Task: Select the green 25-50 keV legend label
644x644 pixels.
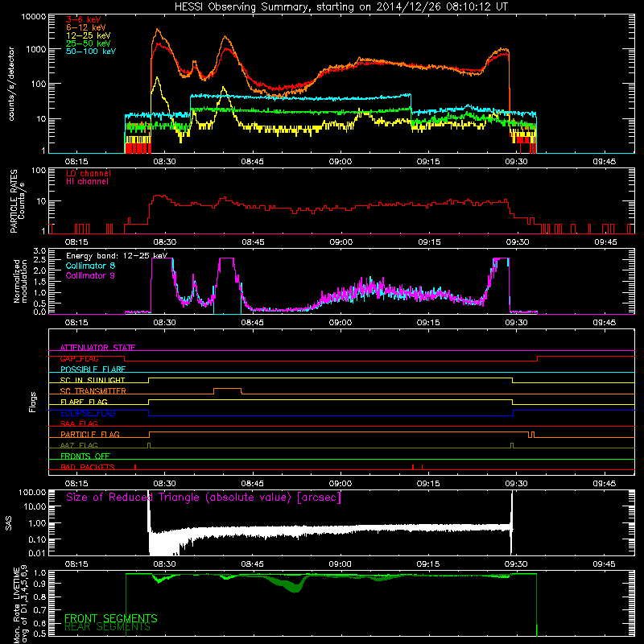Action: [x=89, y=43]
